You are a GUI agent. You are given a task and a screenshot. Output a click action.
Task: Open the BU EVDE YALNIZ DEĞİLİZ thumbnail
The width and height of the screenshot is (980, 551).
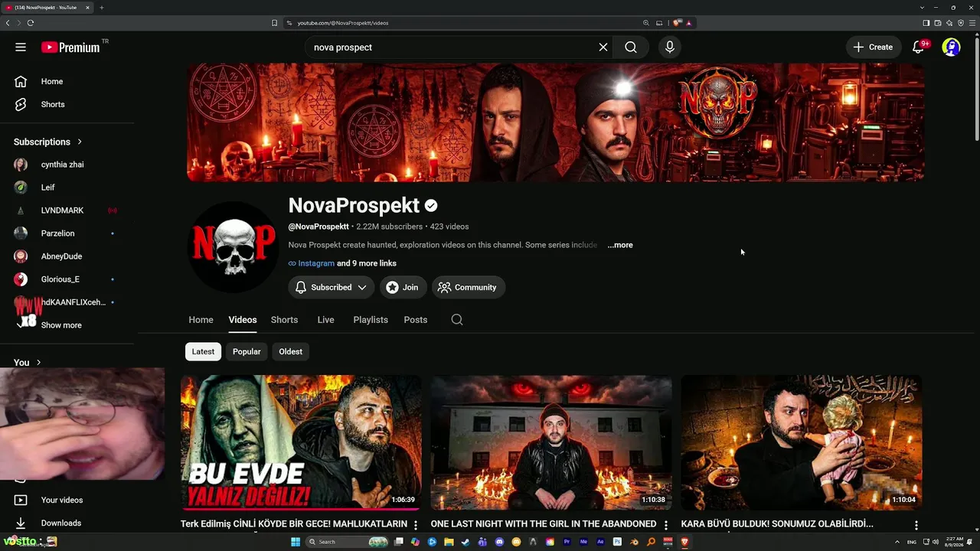click(301, 442)
